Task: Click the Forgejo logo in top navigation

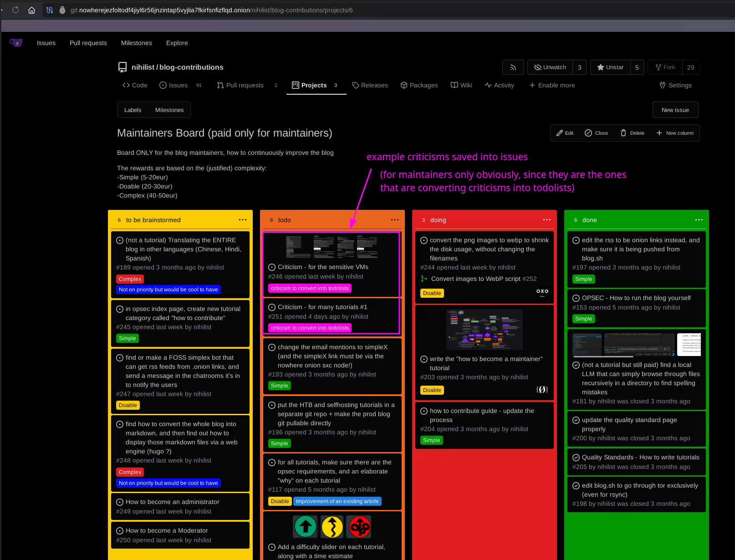Action: [x=16, y=43]
